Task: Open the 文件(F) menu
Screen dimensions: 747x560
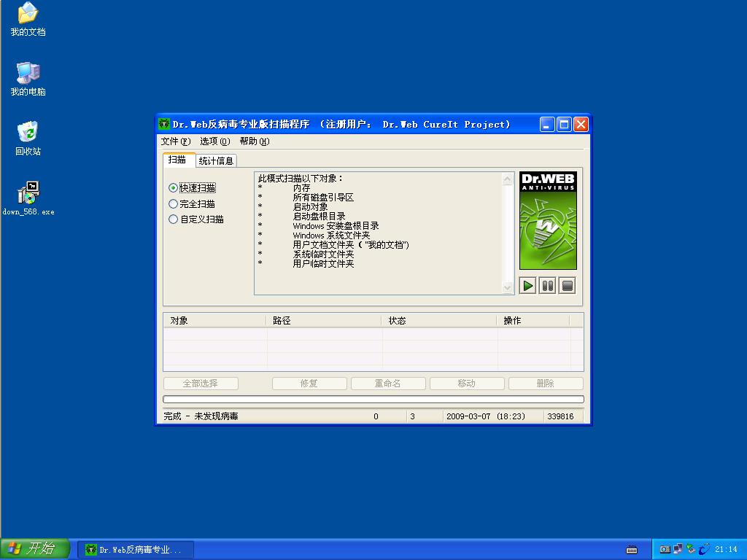Action: coord(176,141)
